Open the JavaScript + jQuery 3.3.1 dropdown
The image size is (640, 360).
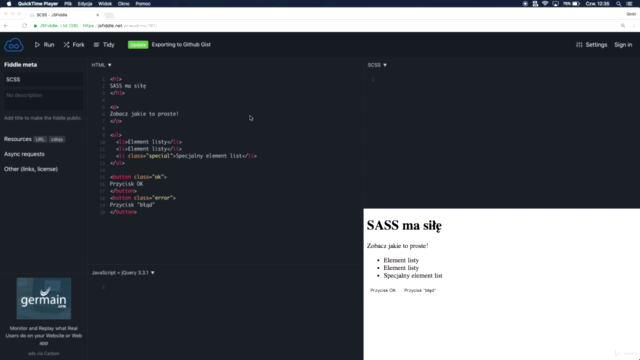123,273
